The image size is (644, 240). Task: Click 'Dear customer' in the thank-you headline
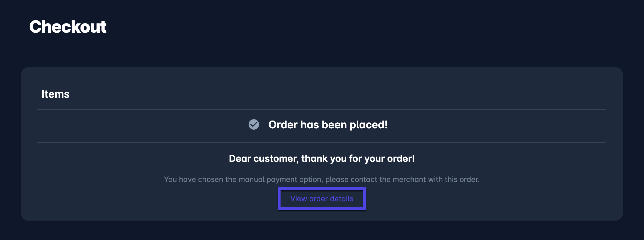264,158
